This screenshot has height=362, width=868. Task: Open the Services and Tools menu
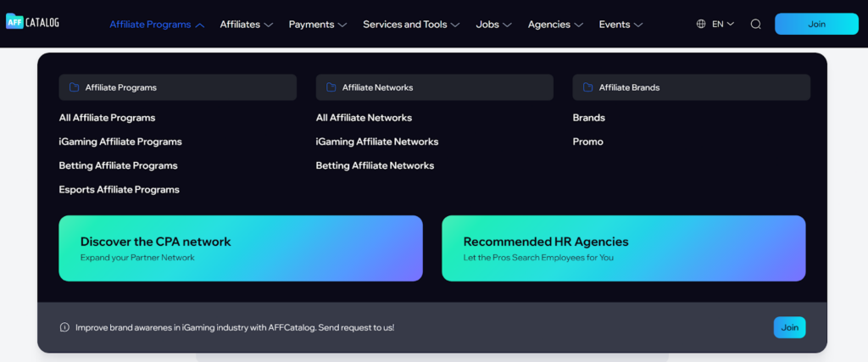tap(411, 25)
